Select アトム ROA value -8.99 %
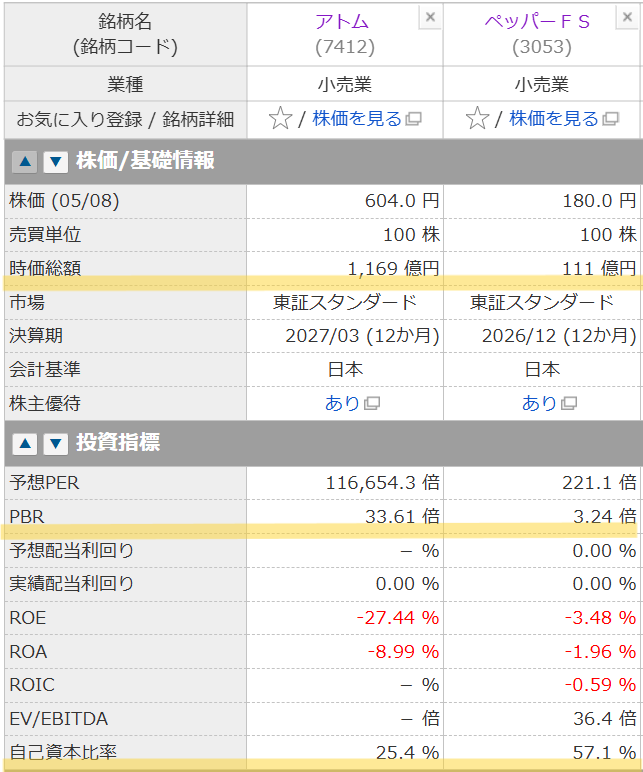 tap(404, 651)
